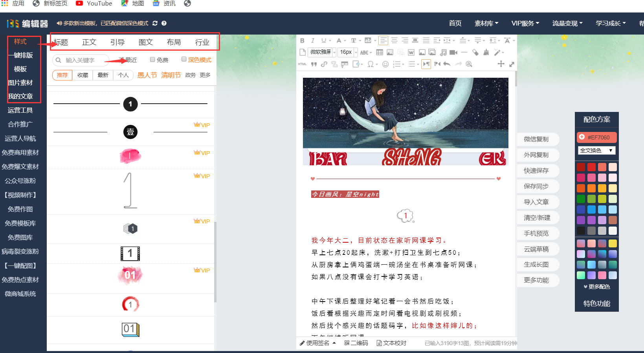Insert a single image
This screenshot has height=353, width=644.
422,52
